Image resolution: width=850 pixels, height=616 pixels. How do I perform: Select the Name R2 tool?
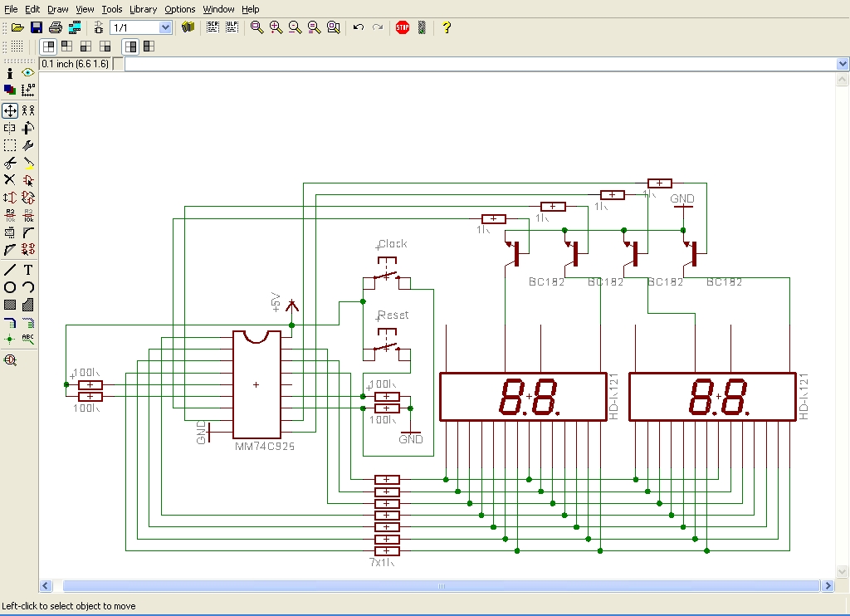click(x=10, y=215)
